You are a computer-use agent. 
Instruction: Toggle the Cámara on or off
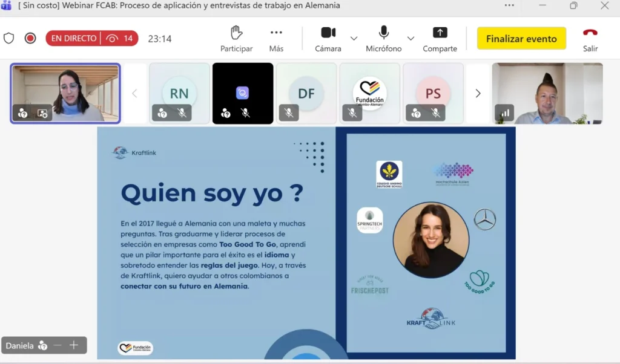[x=328, y=38]
